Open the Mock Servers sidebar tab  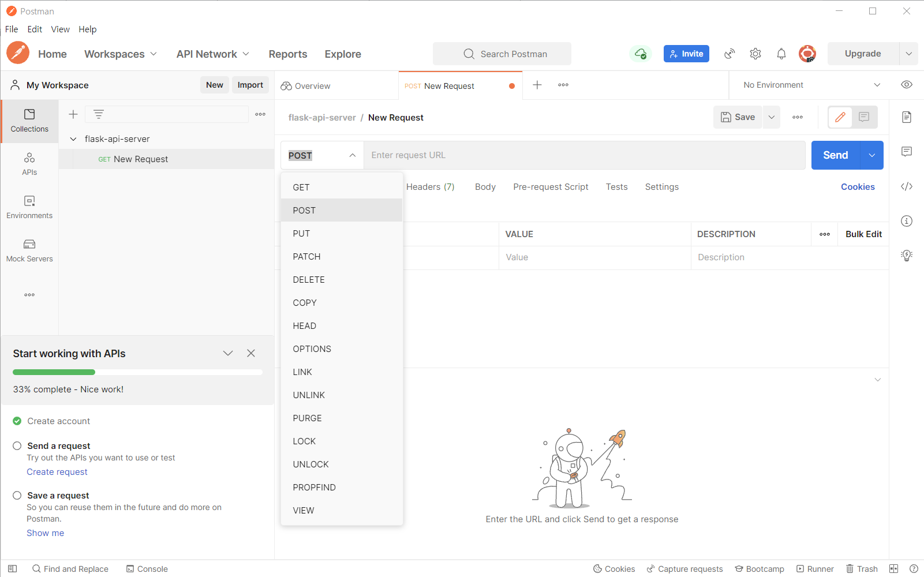pyautogui.click(x=29, y=251)
